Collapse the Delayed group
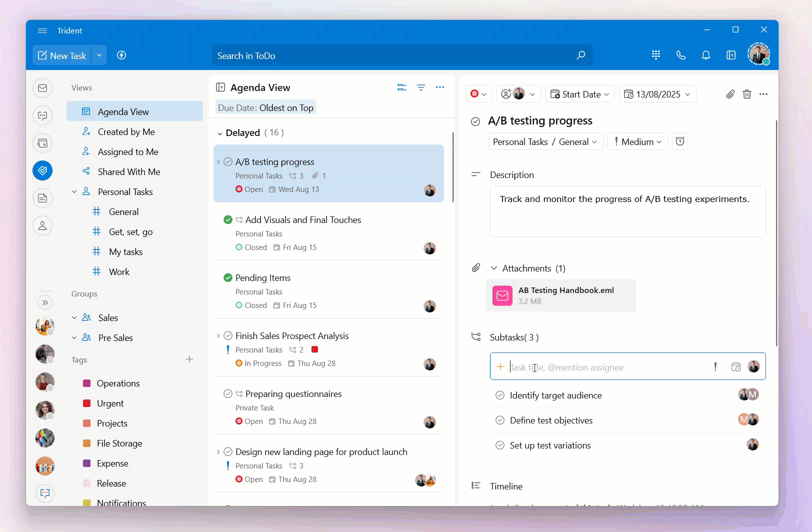This screenshot has width=812, height=532. (x=220, y=133)
